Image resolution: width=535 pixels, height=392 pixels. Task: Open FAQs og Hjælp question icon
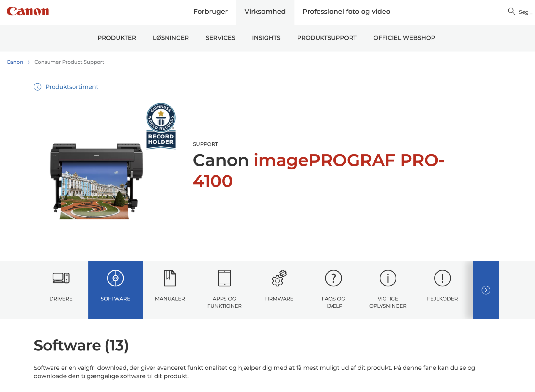pyautogui.click(x=333, y=278)
